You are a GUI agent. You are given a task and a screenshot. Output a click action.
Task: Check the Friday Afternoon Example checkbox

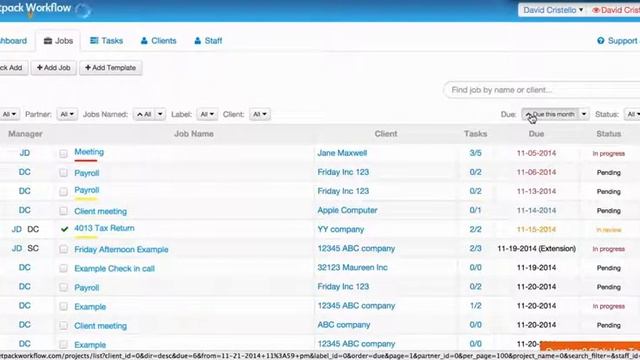[63, 249]
